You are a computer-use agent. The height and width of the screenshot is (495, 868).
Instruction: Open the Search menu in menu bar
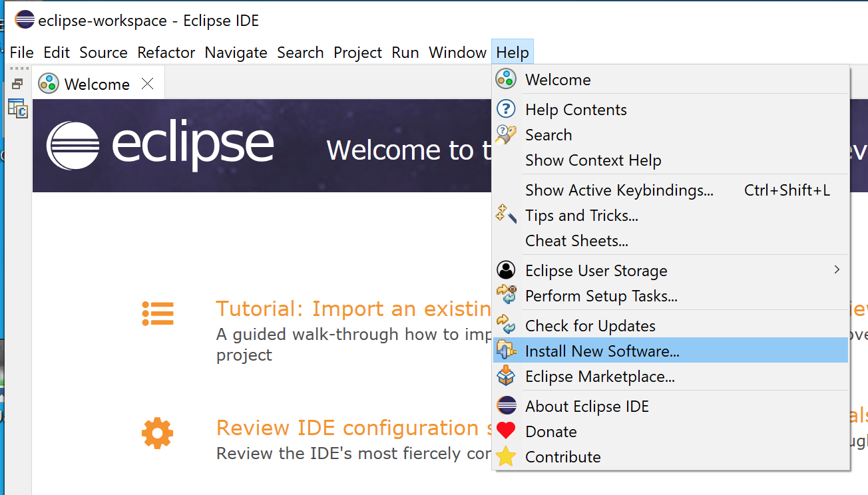tap(300, 53)
